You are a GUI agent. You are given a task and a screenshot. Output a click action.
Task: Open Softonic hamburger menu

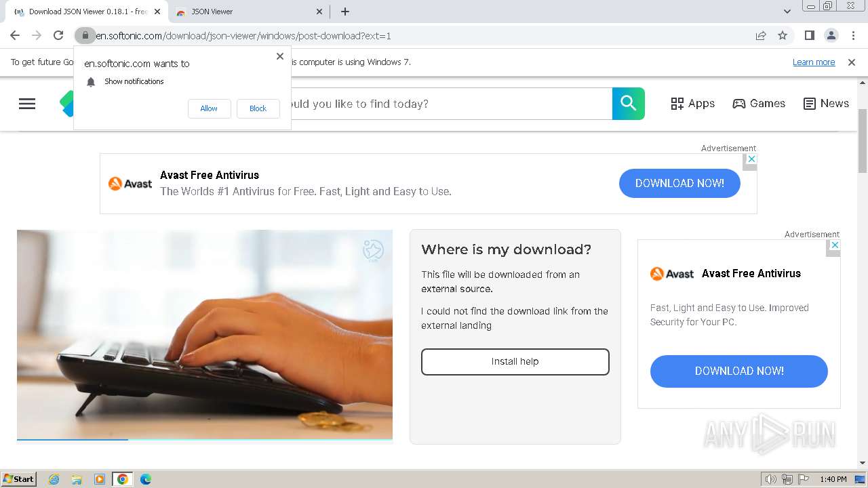click(27, 104)
